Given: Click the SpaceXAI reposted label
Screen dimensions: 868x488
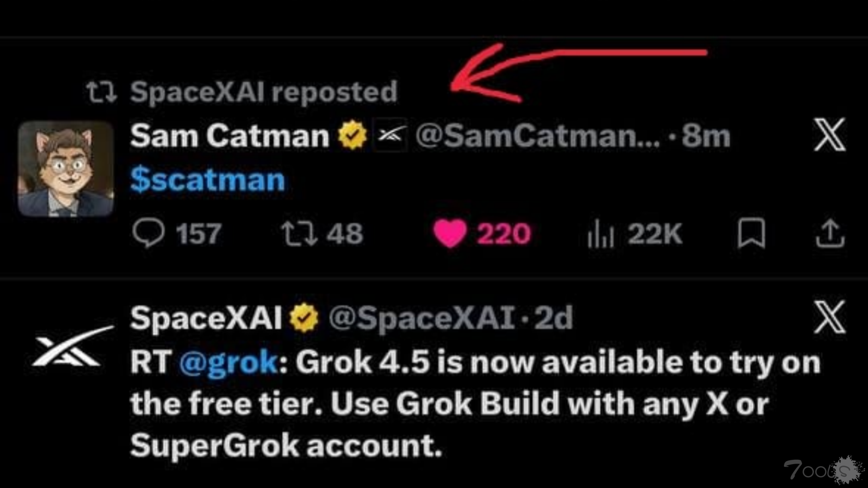Looking at the screenshot, I should click(264, 92).
